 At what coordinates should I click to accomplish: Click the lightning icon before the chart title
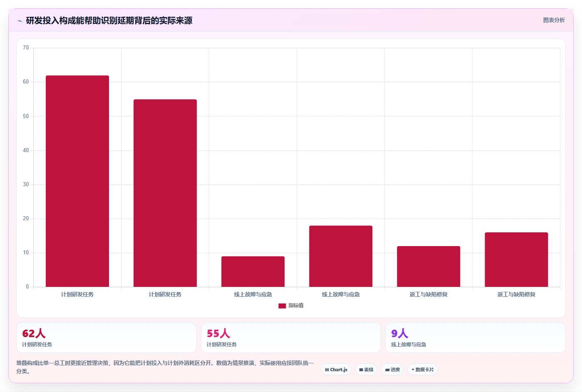click(x=20, y=21)
